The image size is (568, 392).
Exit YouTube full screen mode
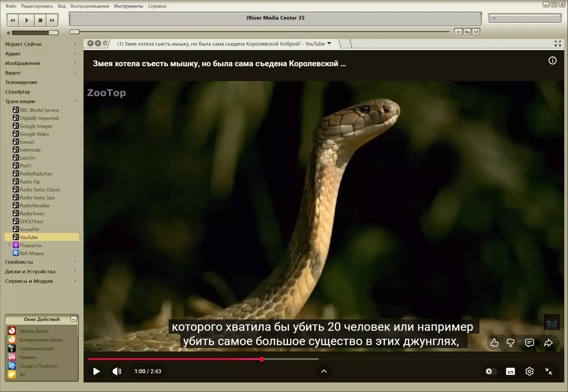[x=549, y=371]
